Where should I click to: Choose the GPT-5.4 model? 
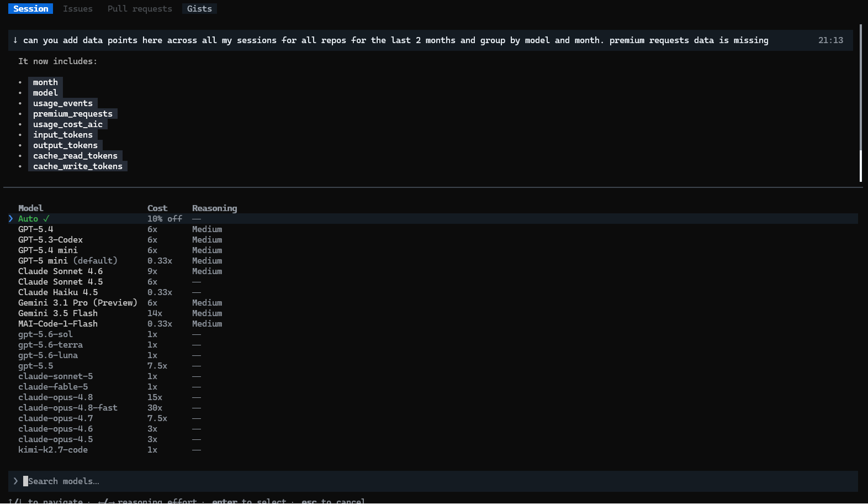click(x=36, y=229)
